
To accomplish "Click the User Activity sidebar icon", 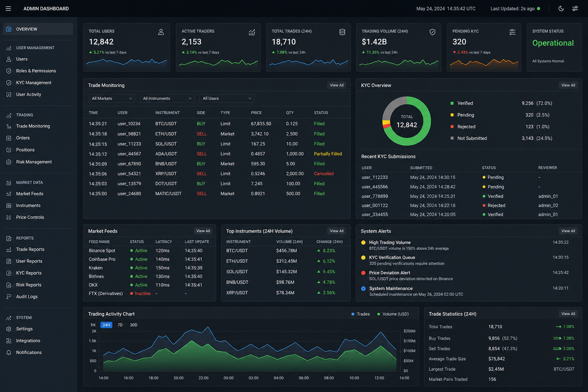I will point(9,94).
